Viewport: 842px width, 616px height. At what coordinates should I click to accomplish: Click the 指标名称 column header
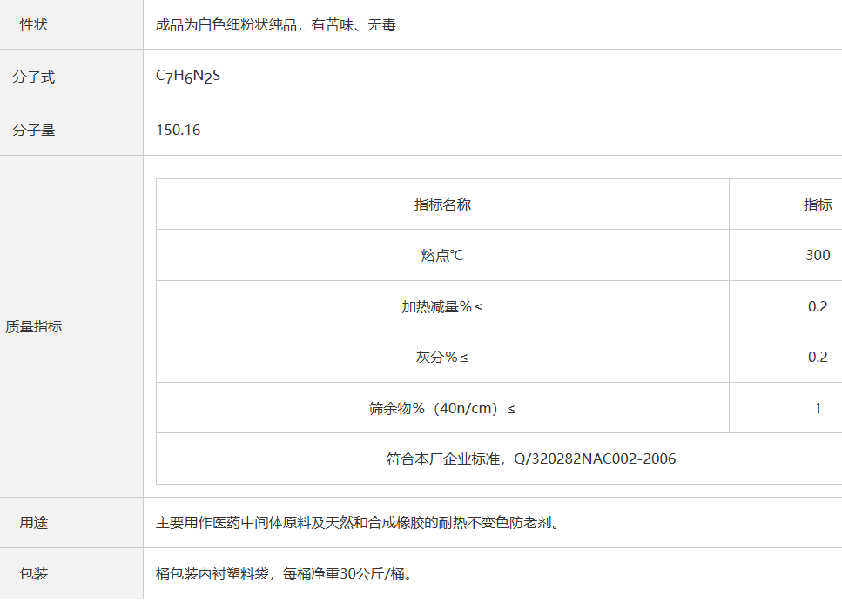442,204
